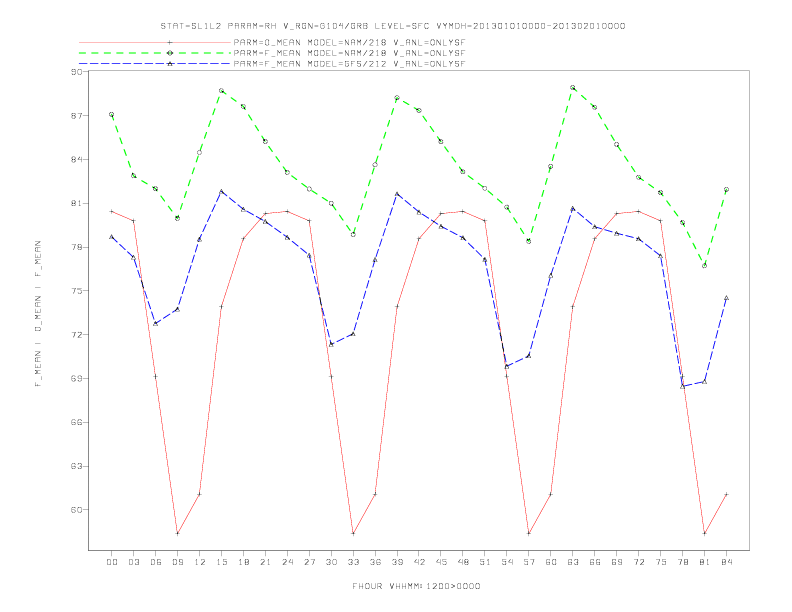Click the red plus marker at hour 84
This screenshot has width=792, height=612.
pyautogui.click(x=726, y=494)
